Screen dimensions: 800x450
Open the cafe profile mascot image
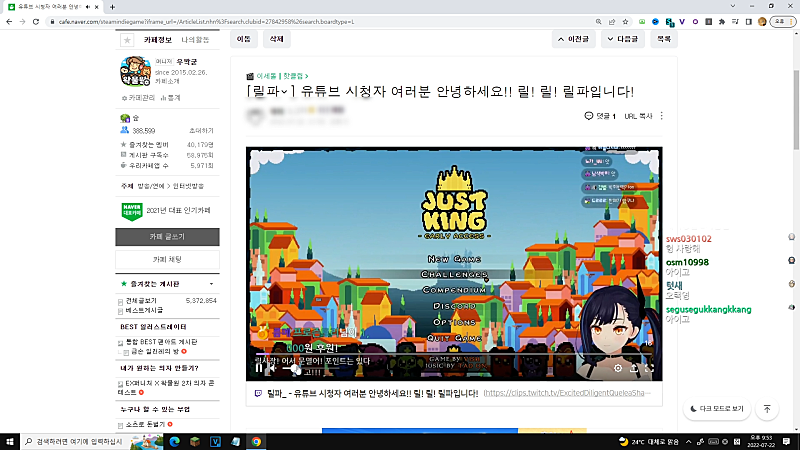point(136,71)
